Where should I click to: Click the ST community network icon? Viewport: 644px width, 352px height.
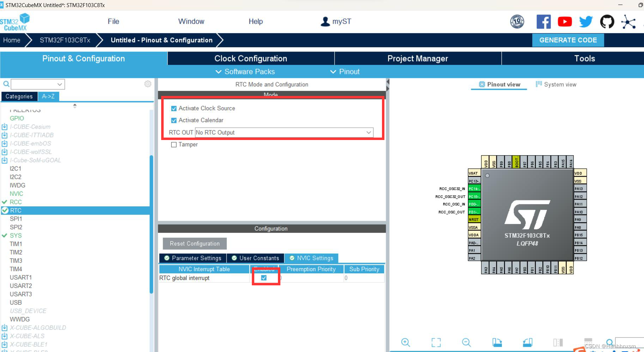pyautogui.click(x=628, y=22)
